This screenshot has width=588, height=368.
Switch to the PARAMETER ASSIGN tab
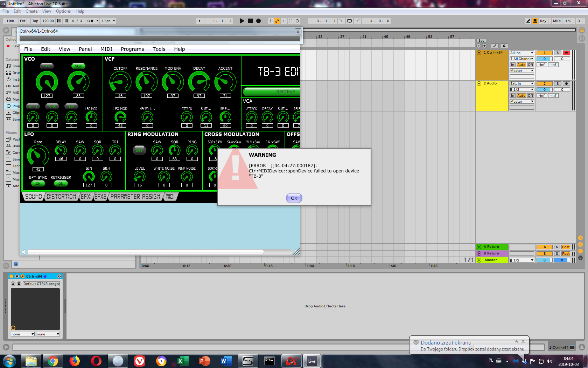point(135,197)
